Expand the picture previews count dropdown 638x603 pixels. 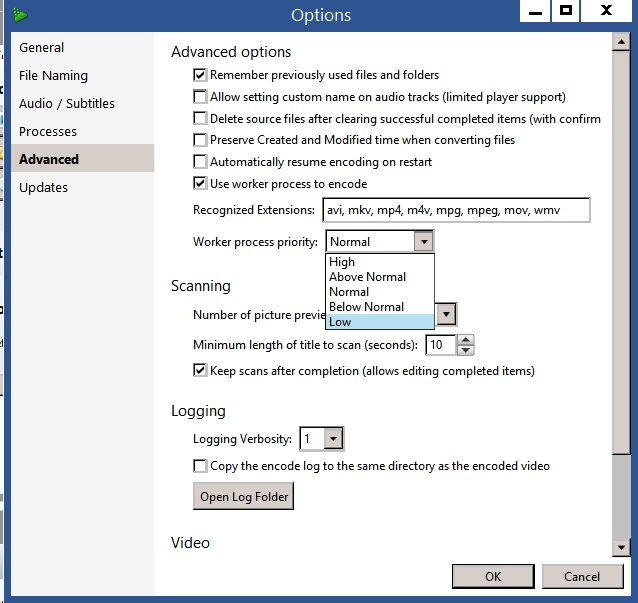446,314
